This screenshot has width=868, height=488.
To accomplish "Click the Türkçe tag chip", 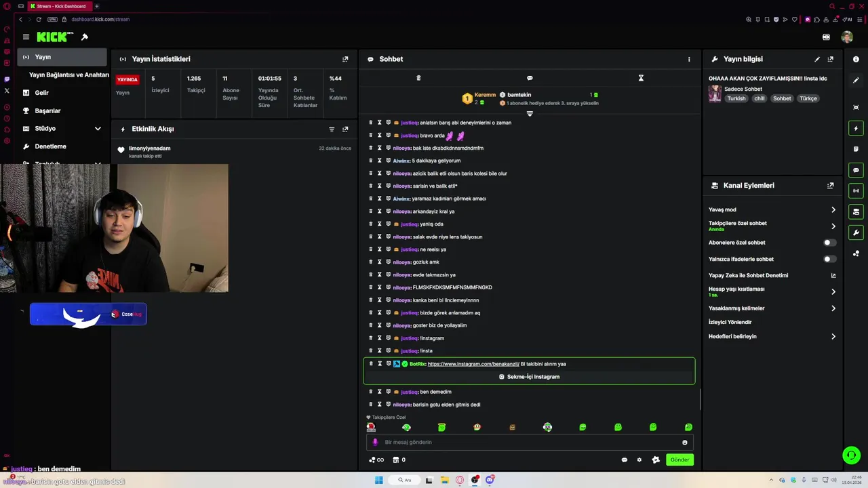I will point(808,98).
